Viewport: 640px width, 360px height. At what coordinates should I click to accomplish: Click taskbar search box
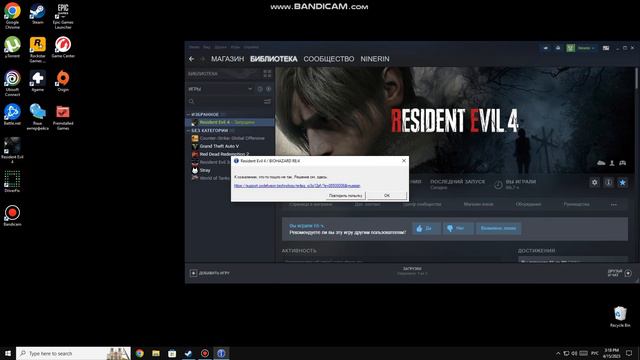pos(73,353)
